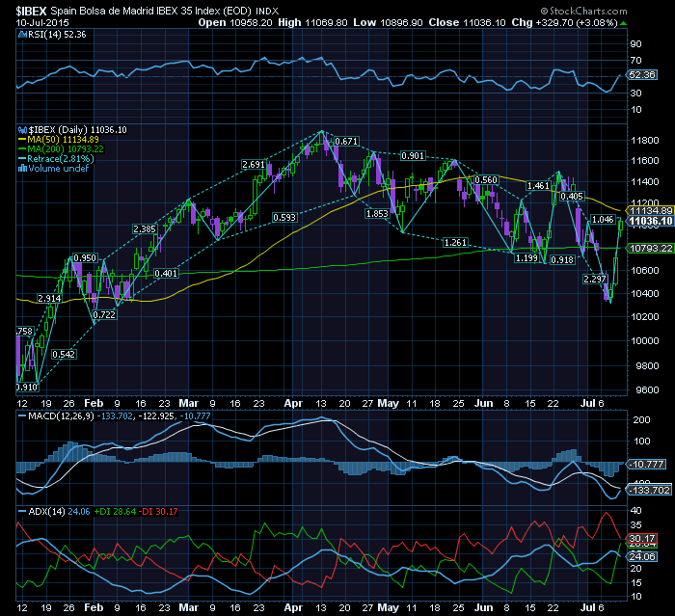Click the retrace label 0.722
The width and height of the screenshot is (675, 616).
(104, 314)
